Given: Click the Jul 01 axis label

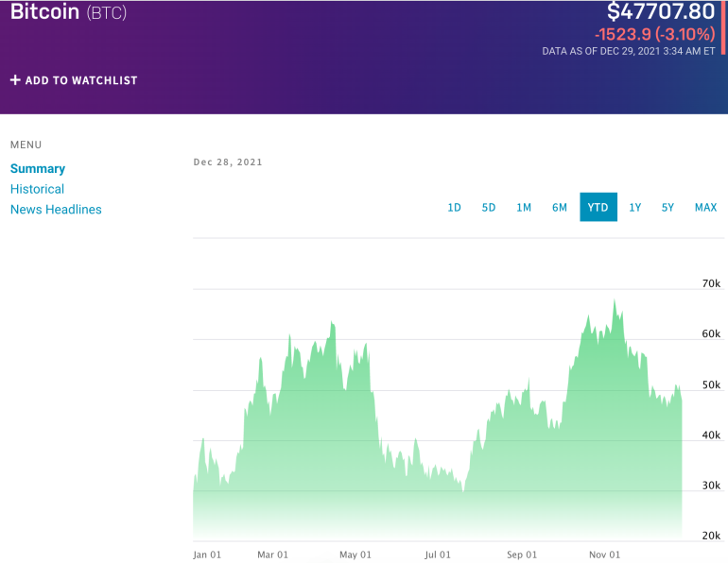Looking at the screenshot, I should tap(438, 554).
